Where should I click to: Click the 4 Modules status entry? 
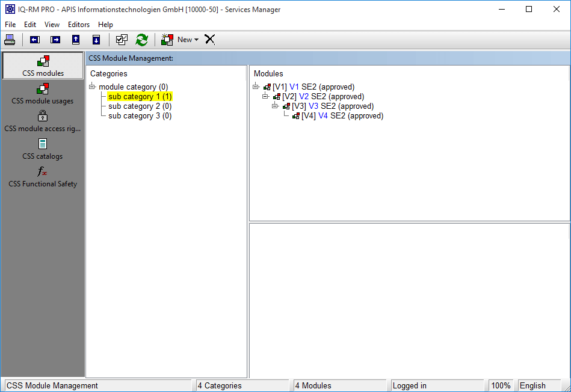(339, 385)
